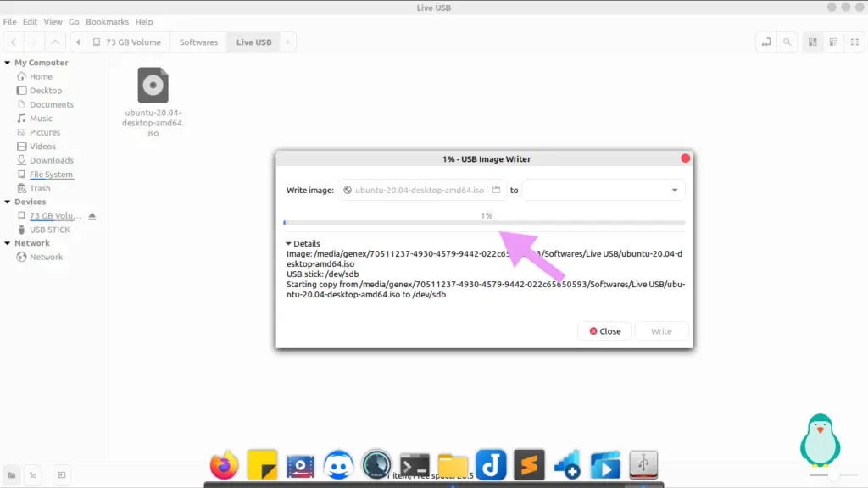Open the blue media player app in dock
This screenshot has width=868, height=488.
tap(605, 465)
